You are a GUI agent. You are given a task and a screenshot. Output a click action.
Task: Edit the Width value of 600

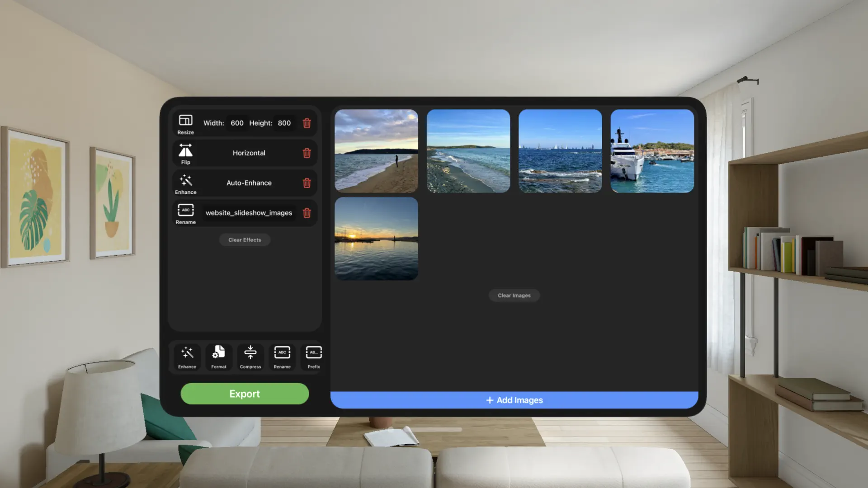click(x=236, y=122)
